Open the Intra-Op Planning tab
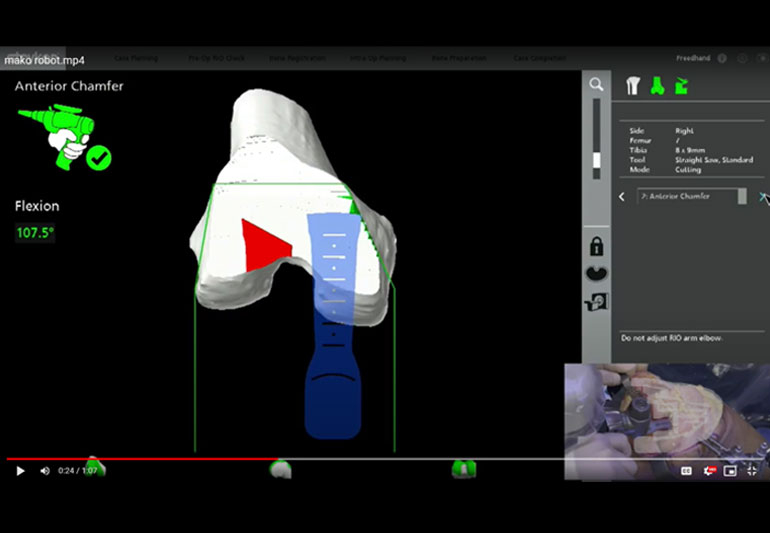The image size is (770, 533). point(378,58)
